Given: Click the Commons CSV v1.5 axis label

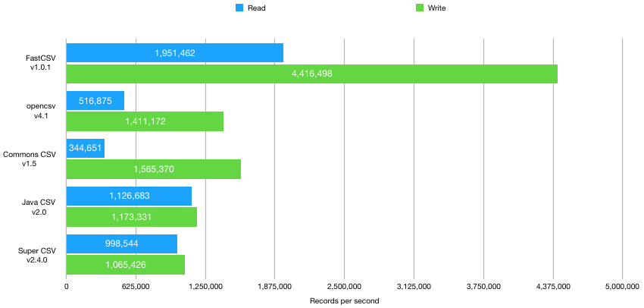Looking at the screenshot, I should [29, 159].
